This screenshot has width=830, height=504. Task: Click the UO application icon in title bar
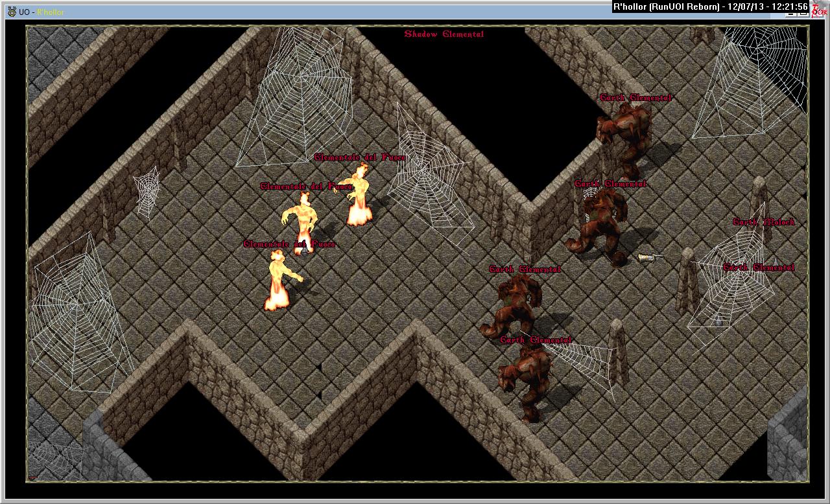(12, 12)
